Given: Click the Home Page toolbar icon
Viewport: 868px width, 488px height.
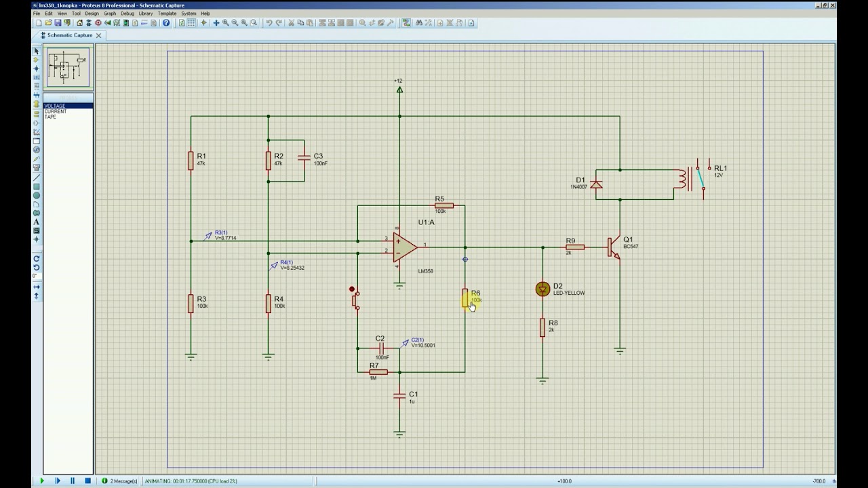Looking at the screenshot, I should tap(79, 22).
